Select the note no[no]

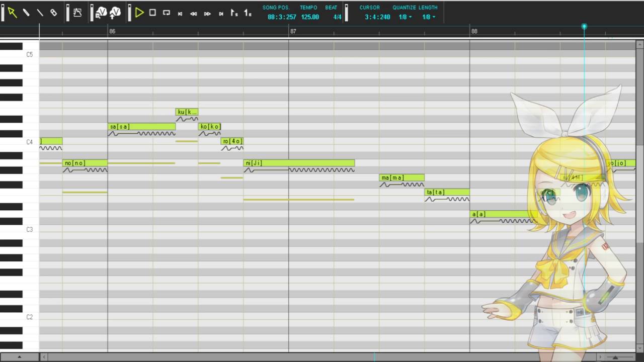(x=85, y=163)
